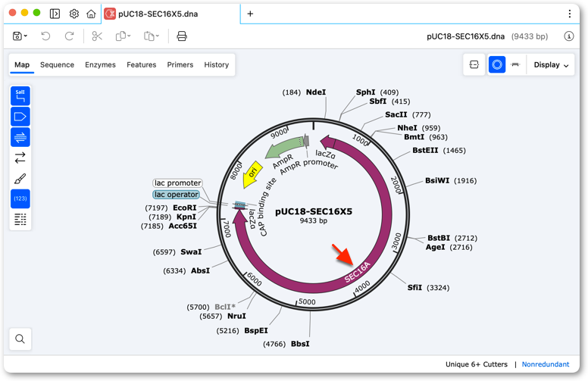Toggle show features arrow button

point(20,117)
